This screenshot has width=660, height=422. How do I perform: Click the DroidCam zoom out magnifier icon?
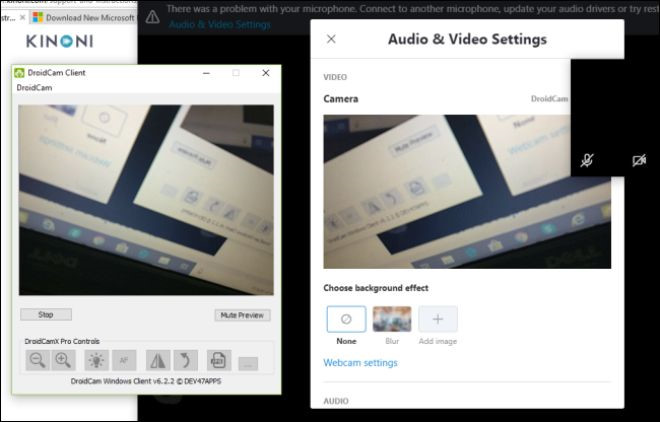[38, 361]
